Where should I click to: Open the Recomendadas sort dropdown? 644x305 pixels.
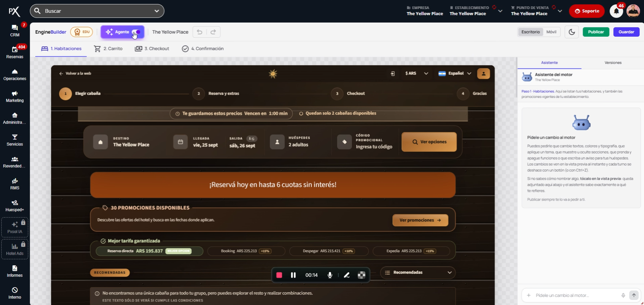(418, 272)
